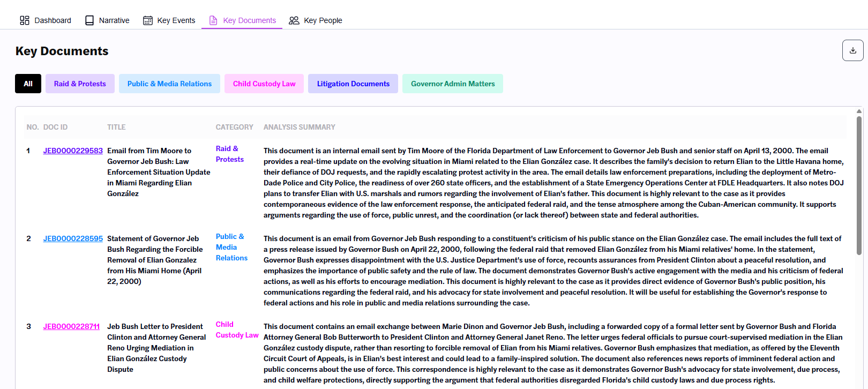Screen dimensions: 868x389
Task: Click the scrollbar up arrow
Action: tap(859, 111)
